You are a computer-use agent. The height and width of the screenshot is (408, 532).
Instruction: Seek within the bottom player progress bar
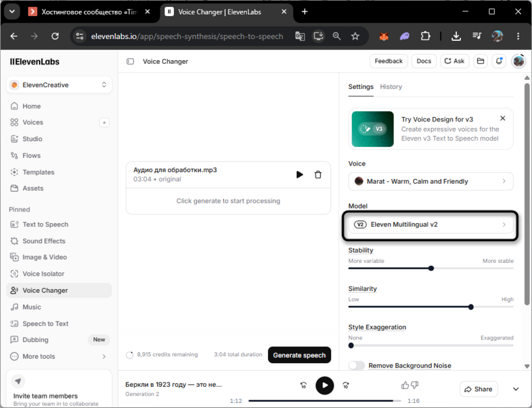click(324, 401)
